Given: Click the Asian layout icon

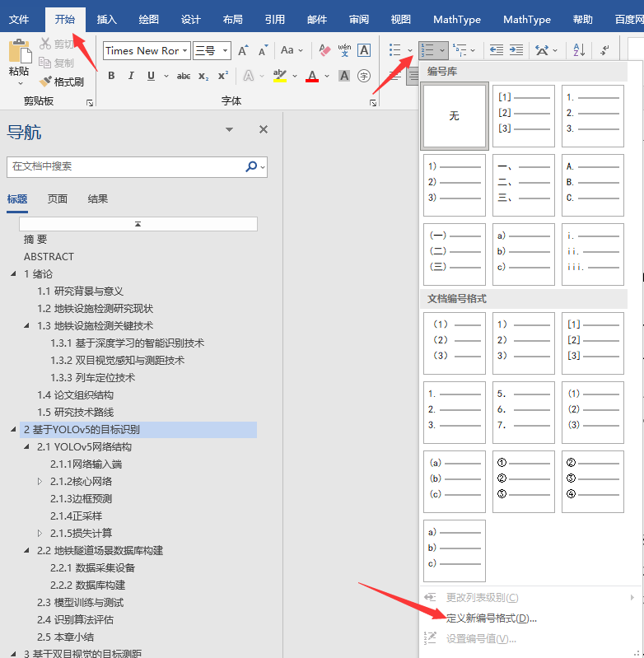Looking at the screenshot, I should point(542,50).
